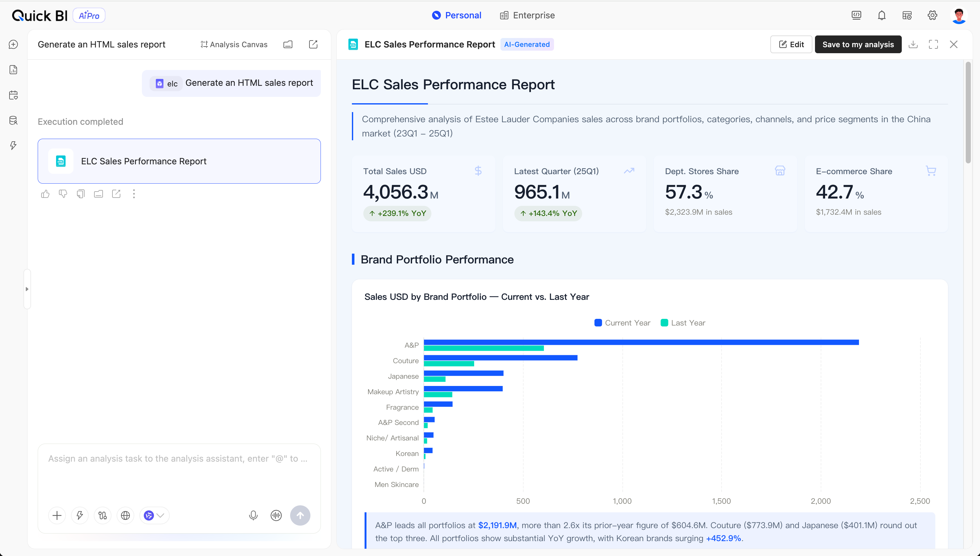
Task: Click the Dept. Stores Share 57.3 value
Action: [x=684, y=192]
